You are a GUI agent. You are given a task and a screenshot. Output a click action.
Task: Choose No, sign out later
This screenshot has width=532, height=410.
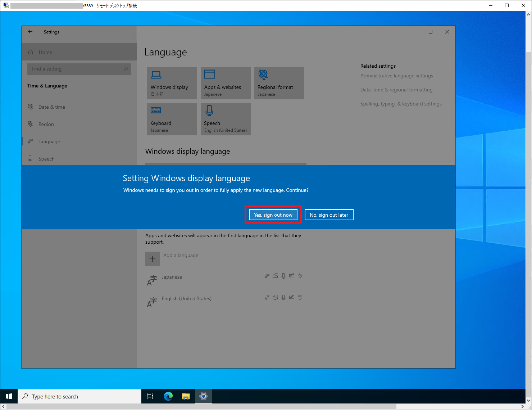pyautogui.click(x=329, y=215)
